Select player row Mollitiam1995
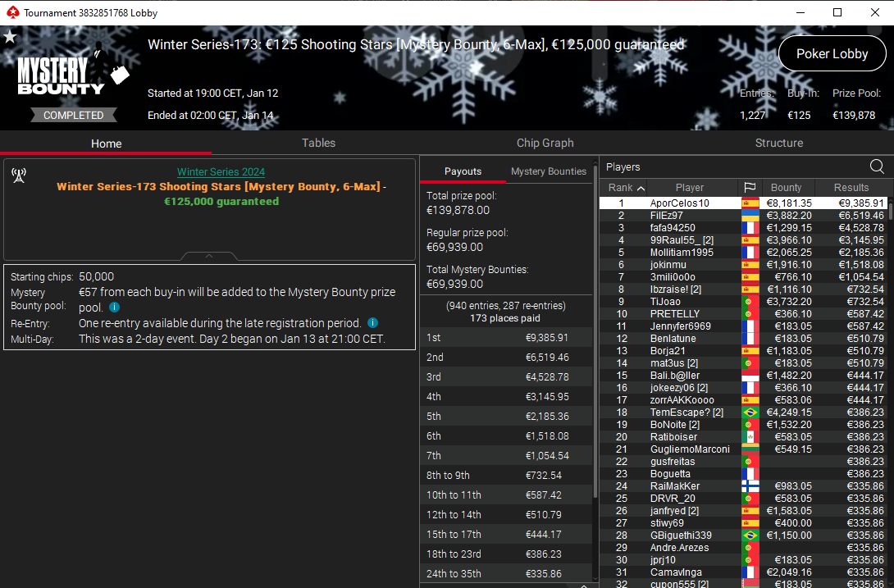This screenshot has height=588, width=894. [x=743, y=252]
